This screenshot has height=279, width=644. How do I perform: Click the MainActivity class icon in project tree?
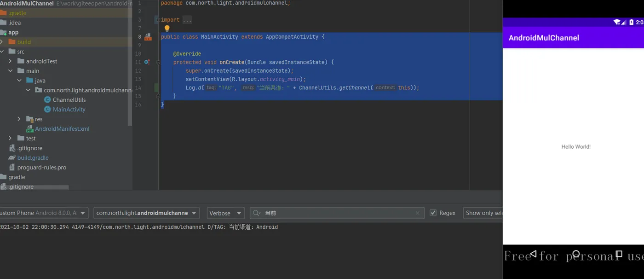(x=47, y=110)
